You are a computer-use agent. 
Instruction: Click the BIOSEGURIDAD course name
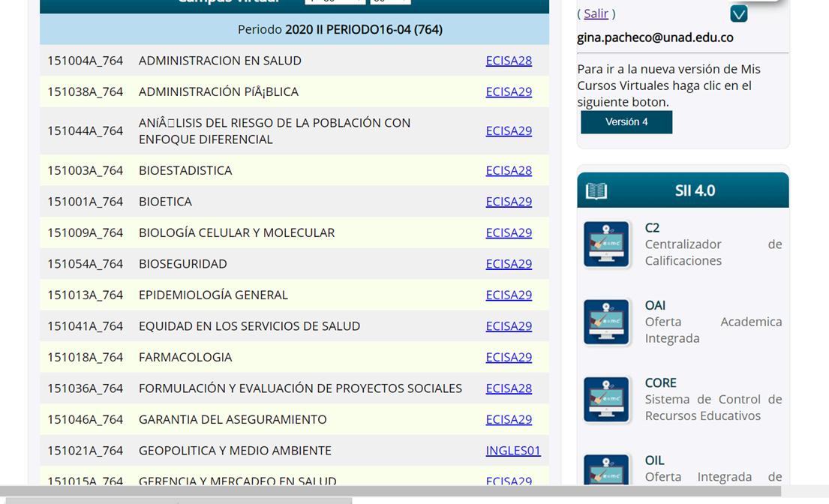coord(183,264)
